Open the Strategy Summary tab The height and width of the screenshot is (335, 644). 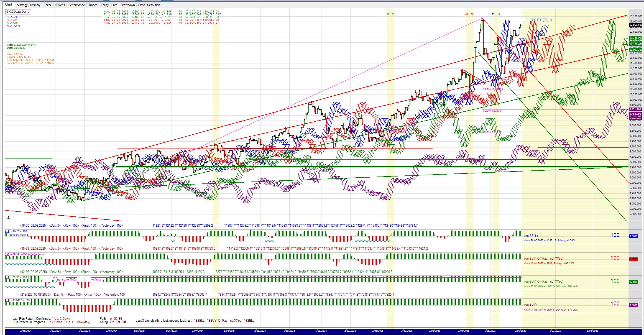(28, 5)
